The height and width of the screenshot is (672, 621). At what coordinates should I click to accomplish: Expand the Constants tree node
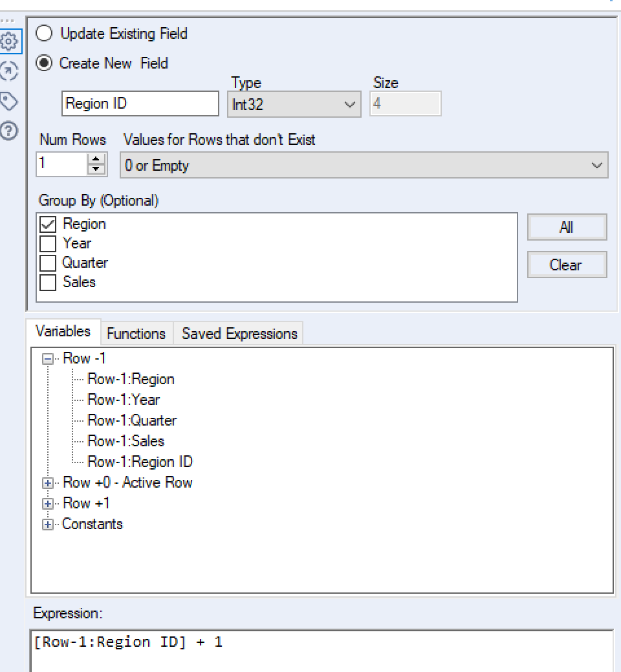(x=48, y=525)
